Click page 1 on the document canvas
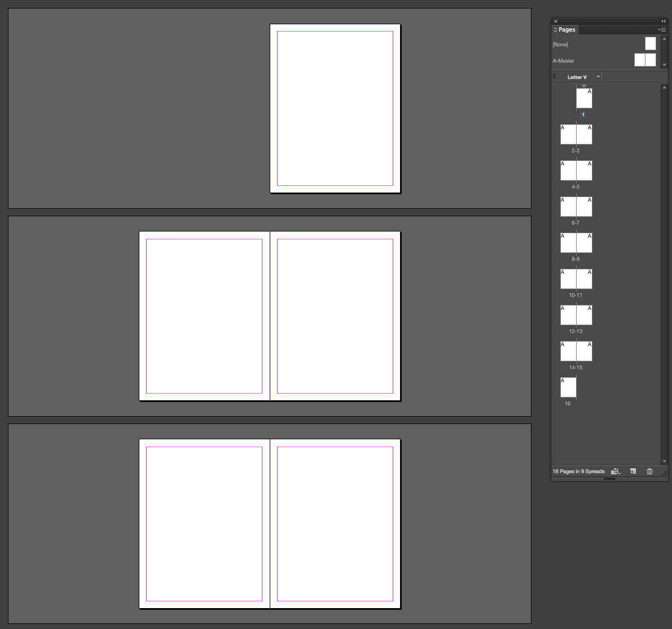The width and height of the screenshot is (672, 629). tap(335, 108)
